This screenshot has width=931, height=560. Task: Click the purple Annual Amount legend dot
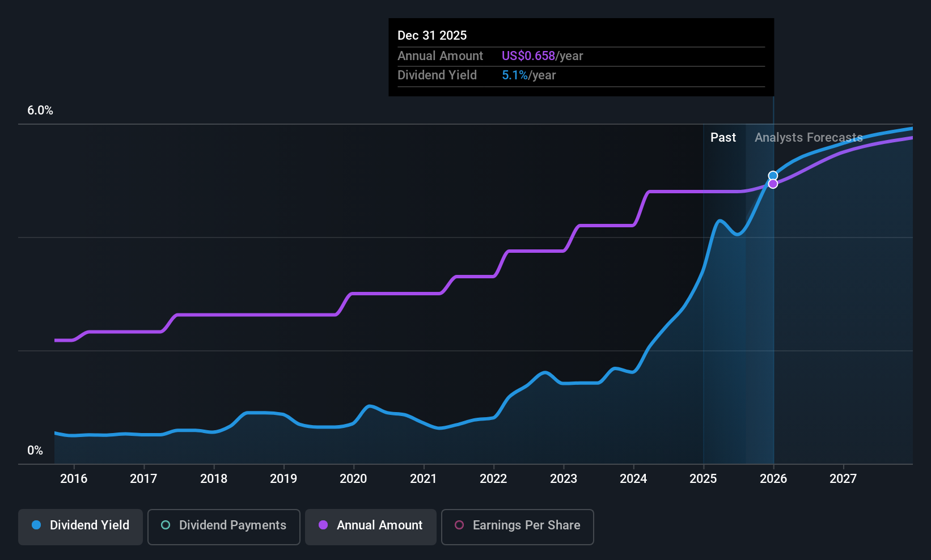point(323,525)
